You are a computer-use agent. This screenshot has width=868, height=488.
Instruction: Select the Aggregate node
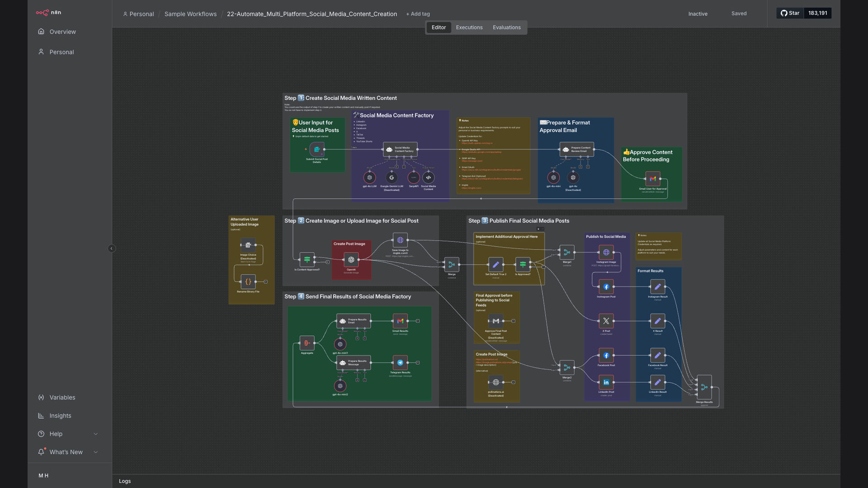coord(307,343)
